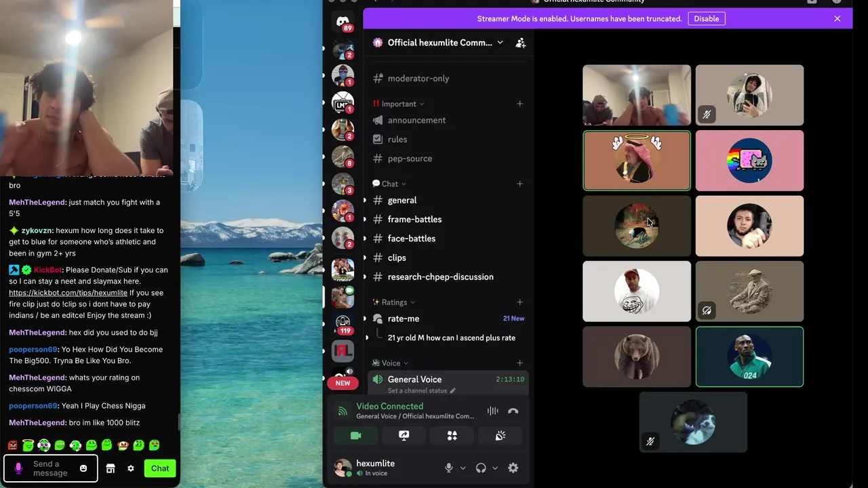The width and height of the screenshot is (868, 488).
Task: Send message with green Chat button
Action: tap(160, 468)
